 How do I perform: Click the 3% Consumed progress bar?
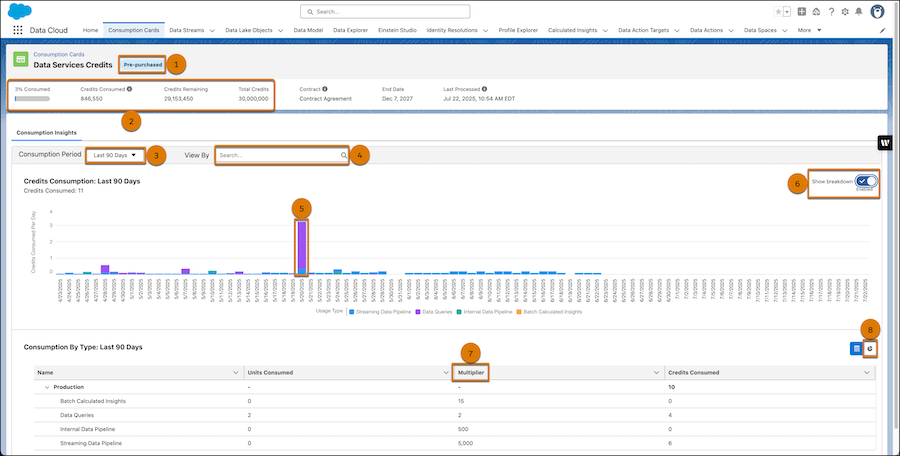coord(32,99)
